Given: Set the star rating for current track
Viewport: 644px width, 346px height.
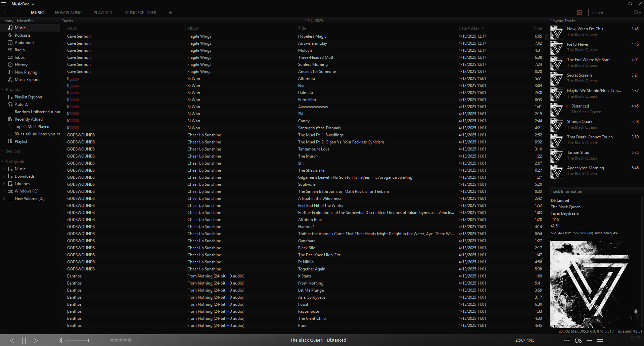Looking at the screenshot, I should click(x=121, y=340).
